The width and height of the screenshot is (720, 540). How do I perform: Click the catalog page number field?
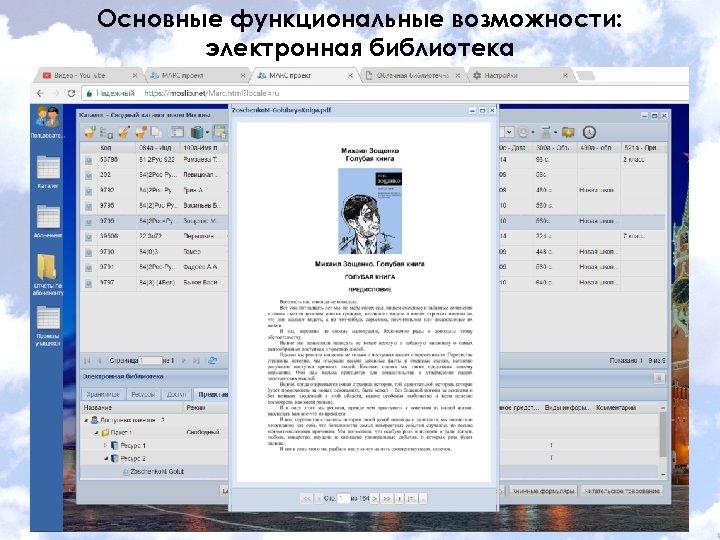pos(151,361)
